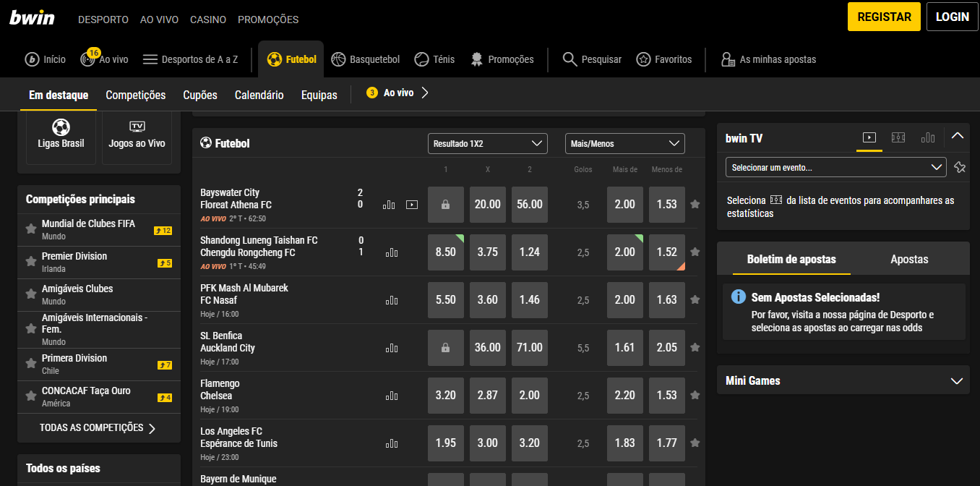Open Favoritos
The image size is (980, 486).
tap(664, 59)
